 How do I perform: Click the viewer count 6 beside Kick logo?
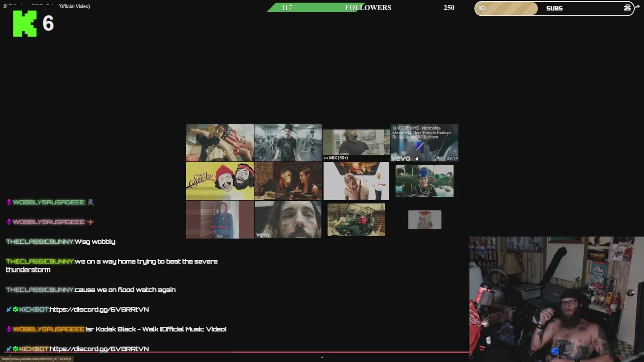(48, 24)
